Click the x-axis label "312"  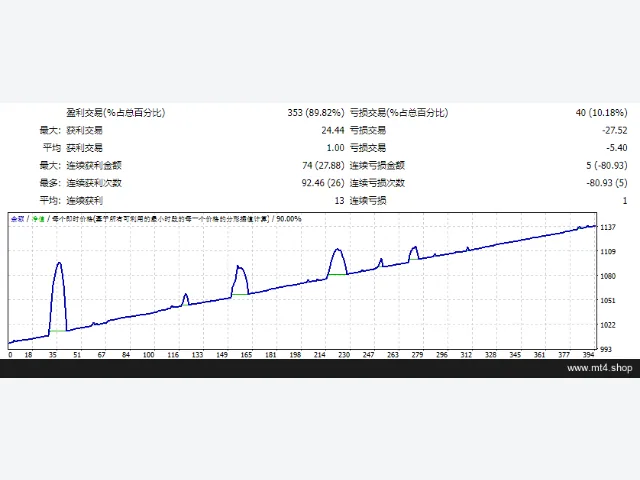pos(467,355)
